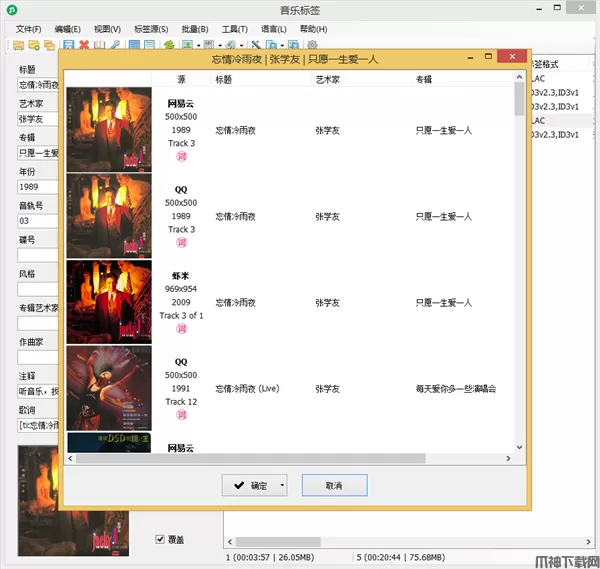Select the Xiami 969x954 cover thumbnail
This screenshot has width=600, height=569.
[x=109, y=302]
